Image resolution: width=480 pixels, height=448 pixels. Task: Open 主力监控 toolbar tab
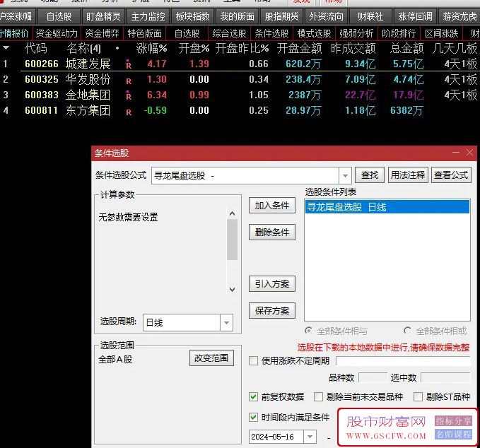148,16
